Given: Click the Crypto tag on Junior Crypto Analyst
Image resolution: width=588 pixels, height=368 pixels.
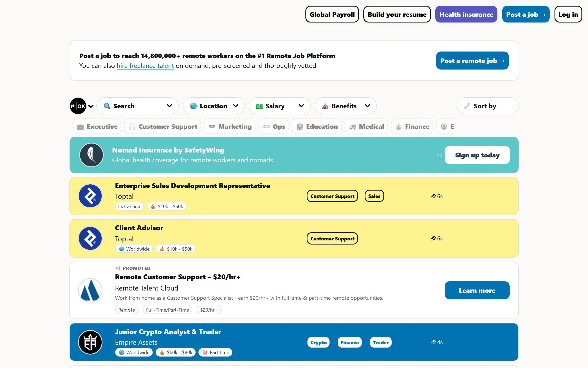Looking at the screenshot, I should coord(318,342).
